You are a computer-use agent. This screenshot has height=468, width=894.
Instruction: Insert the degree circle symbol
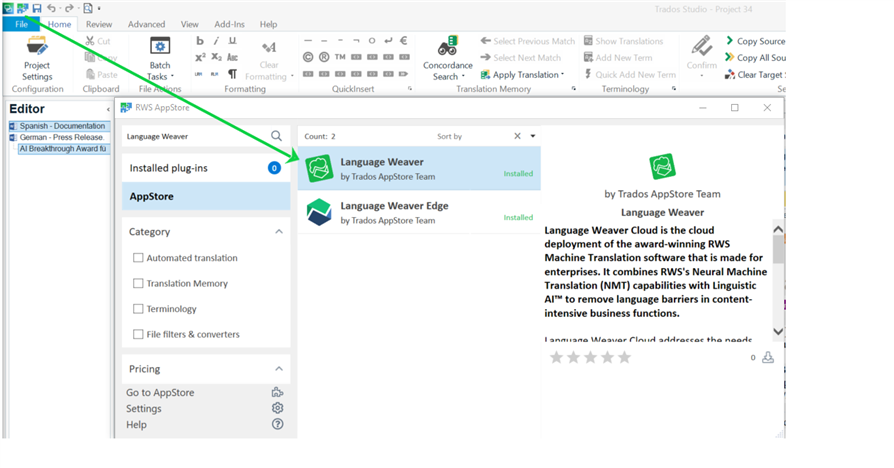tap(372, 40)
